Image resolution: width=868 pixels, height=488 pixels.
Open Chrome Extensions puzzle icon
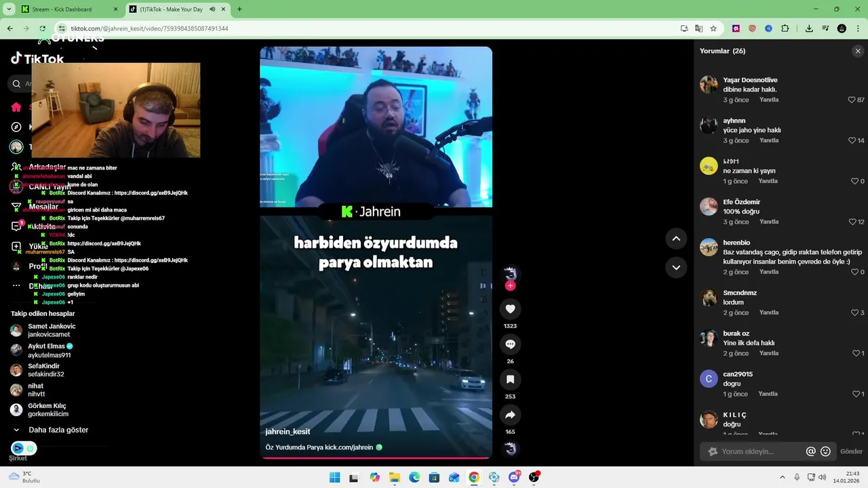click(785, 28)
